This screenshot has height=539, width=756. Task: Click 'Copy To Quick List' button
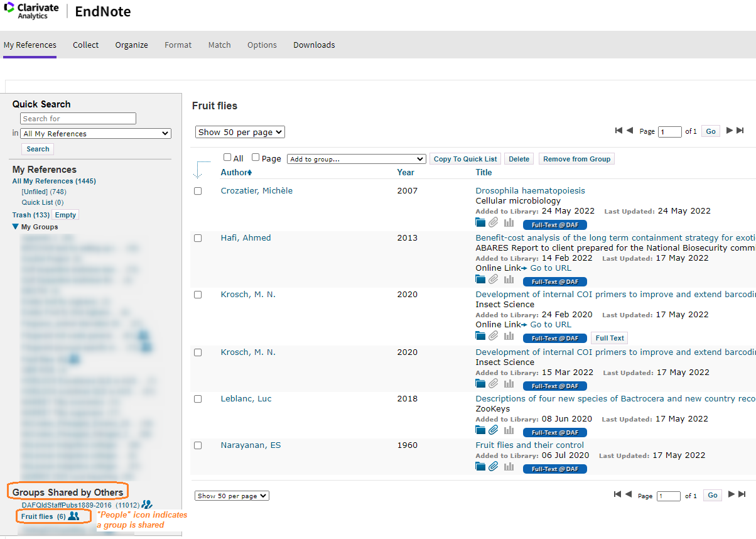[x=465, y=159]
